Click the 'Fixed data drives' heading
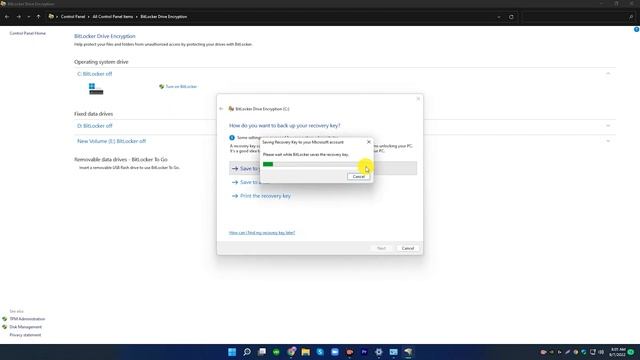640x360 pixels. (93, 114)
